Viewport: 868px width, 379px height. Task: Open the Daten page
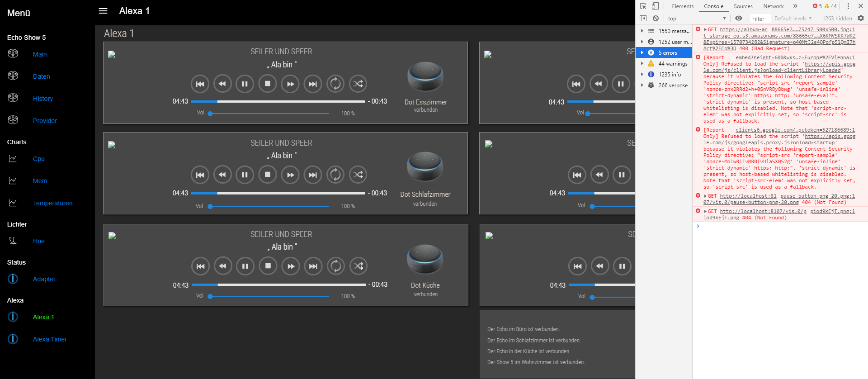(x=42, y=76)
